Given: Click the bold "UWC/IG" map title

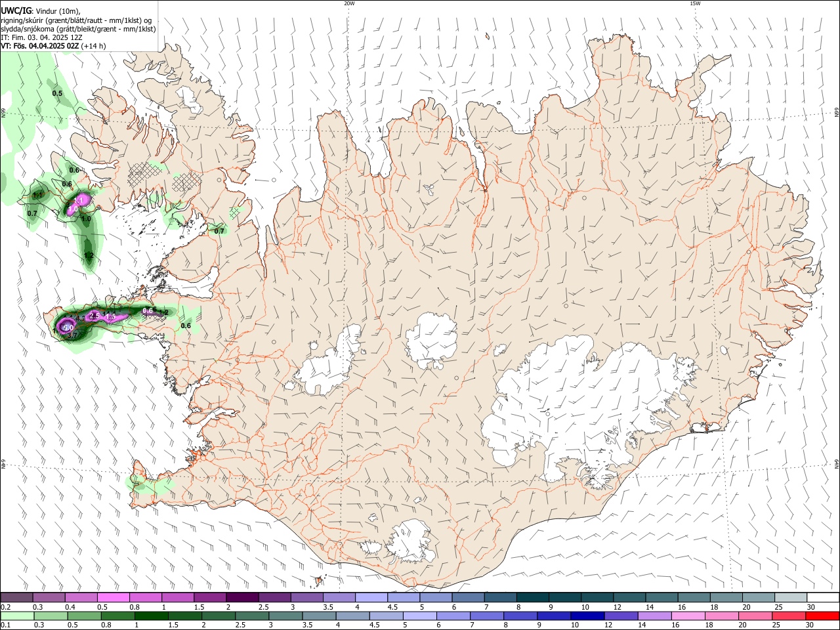Looking at the screenshot, I should point(16,10).
